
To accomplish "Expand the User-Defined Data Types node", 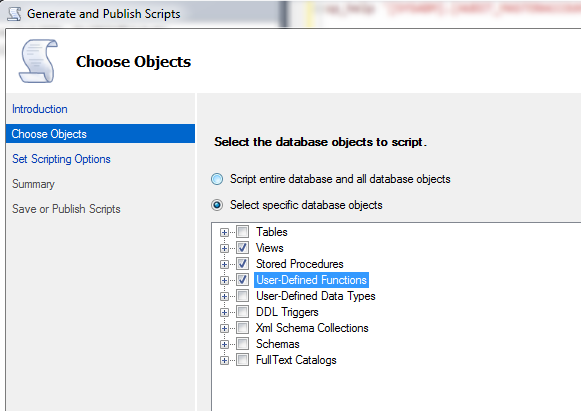I will tap(224, 296).
